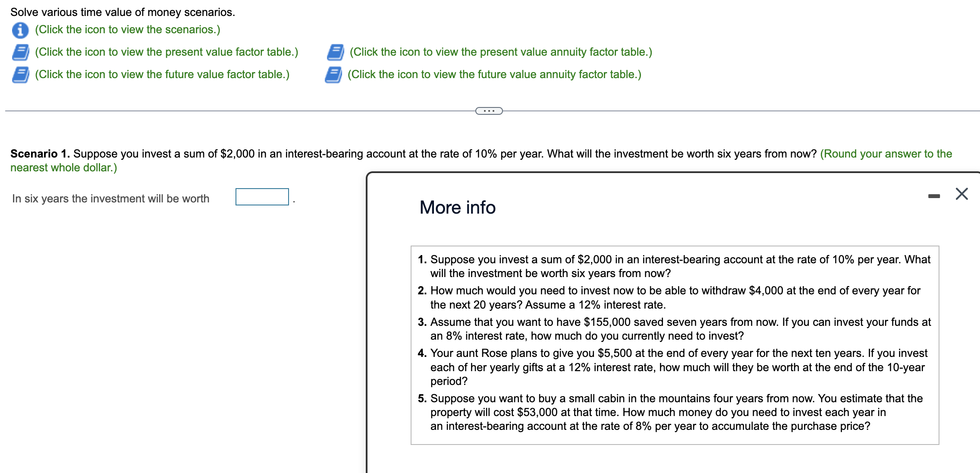Click the future value annuity factor table link
Screen dimensions: 980x473
(494, 74)
